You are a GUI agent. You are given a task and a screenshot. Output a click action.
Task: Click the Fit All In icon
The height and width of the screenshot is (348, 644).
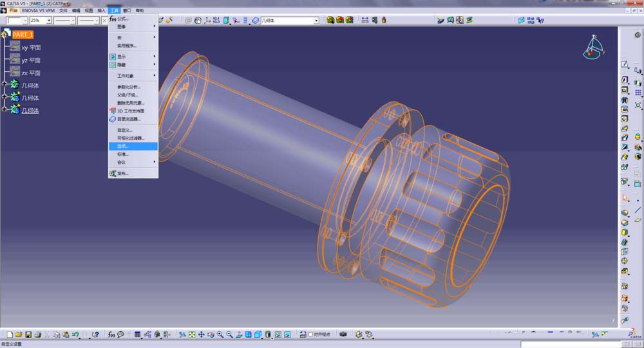tap(192, 335)
